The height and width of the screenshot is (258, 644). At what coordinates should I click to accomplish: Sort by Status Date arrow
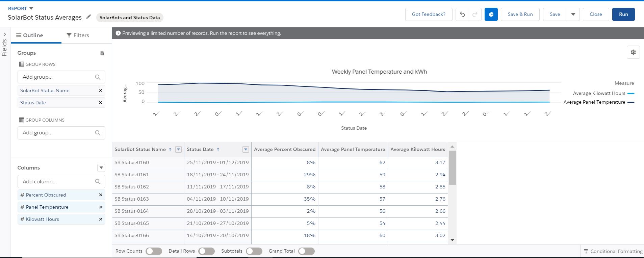218,150
